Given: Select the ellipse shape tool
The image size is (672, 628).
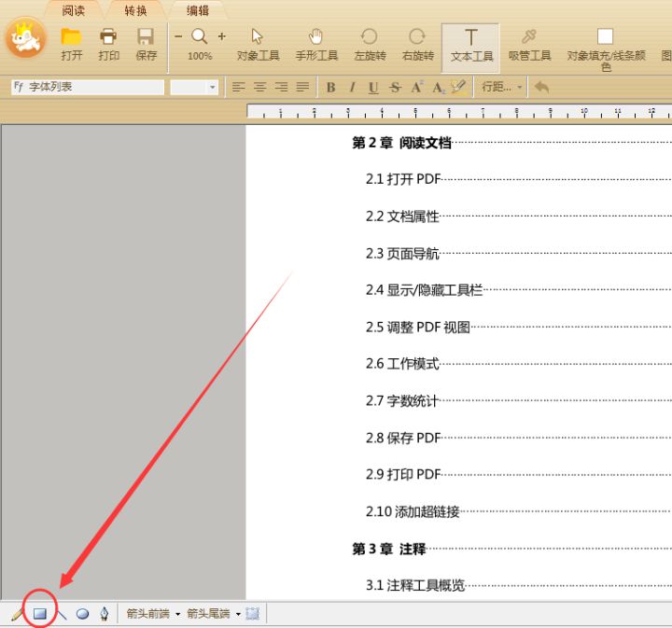Looking at the screenshot, I should click(x=82, y=614).
